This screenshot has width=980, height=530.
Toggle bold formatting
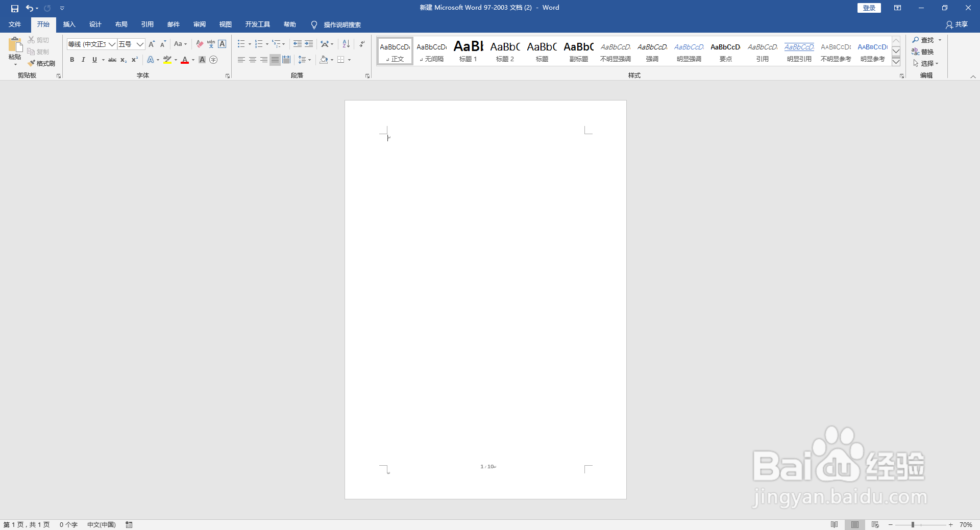click(71, 60)
